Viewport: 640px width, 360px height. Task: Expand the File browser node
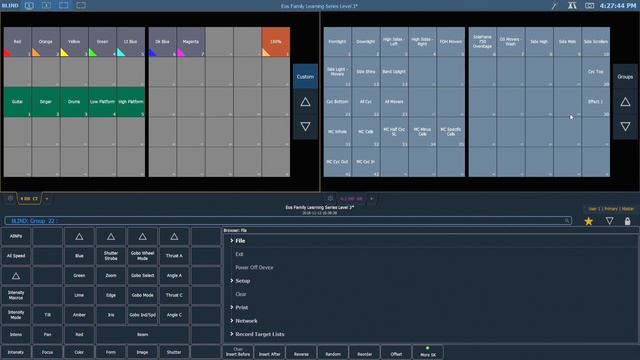(231, 241)
